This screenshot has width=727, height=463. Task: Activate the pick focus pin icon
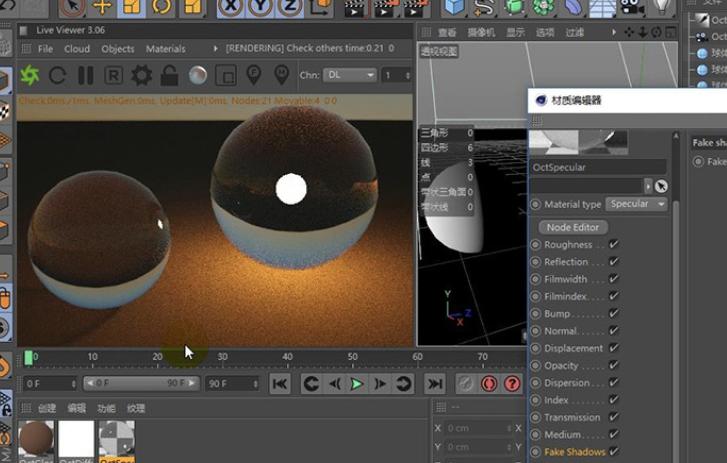click(x=254, y=76)
